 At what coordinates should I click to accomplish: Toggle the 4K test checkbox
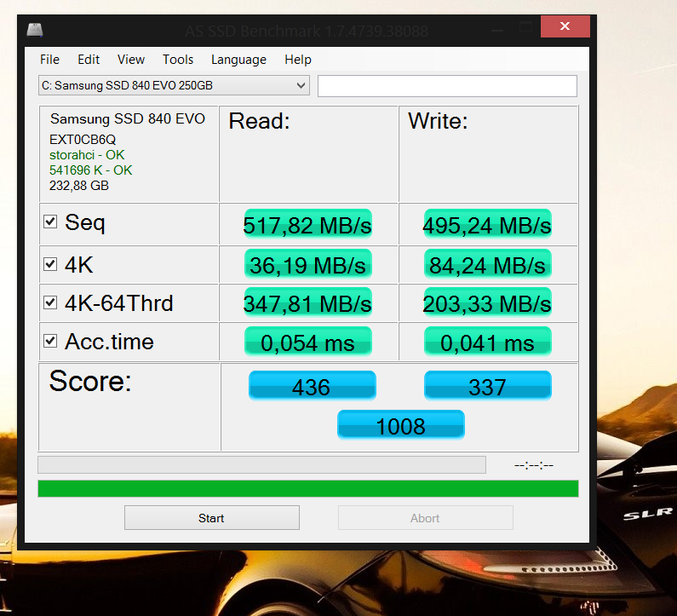pyautogui.click(x=51, y=264)
